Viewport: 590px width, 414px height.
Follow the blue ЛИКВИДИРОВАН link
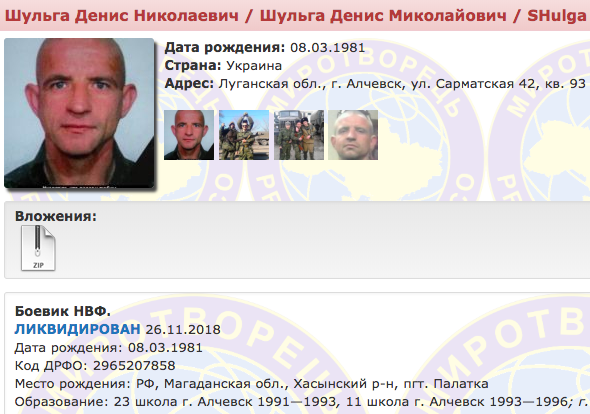[x=78, y=329]
